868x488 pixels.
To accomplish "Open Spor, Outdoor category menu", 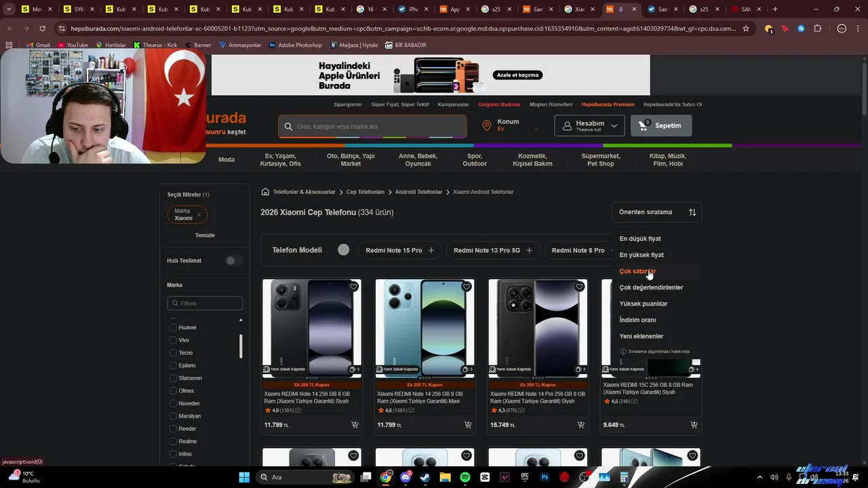I will (x=475, y=160).
